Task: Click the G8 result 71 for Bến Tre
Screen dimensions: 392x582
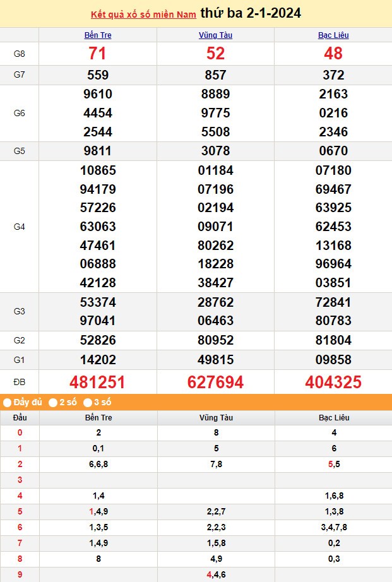Action: [x=98, y=54]
